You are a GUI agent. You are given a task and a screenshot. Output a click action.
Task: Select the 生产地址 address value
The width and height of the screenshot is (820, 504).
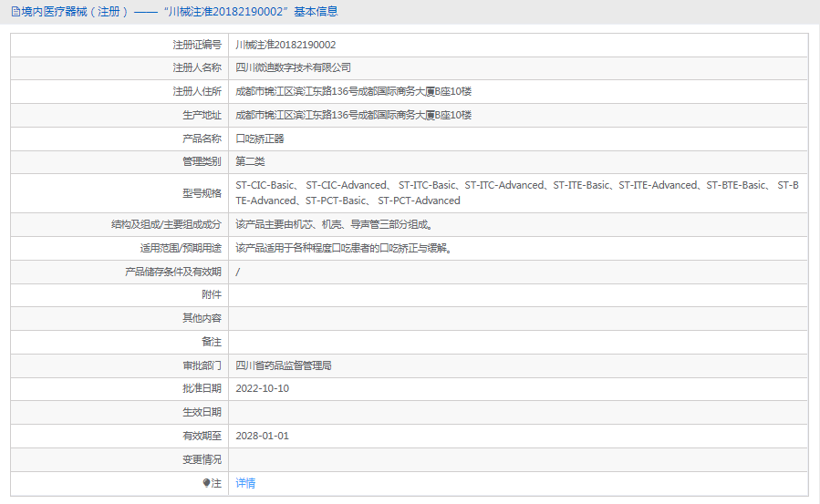point(354,115)
